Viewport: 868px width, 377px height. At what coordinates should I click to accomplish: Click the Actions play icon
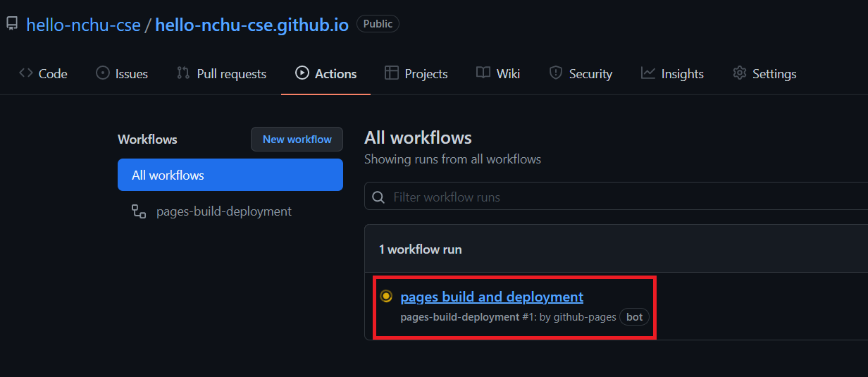(x=302, y=73)
